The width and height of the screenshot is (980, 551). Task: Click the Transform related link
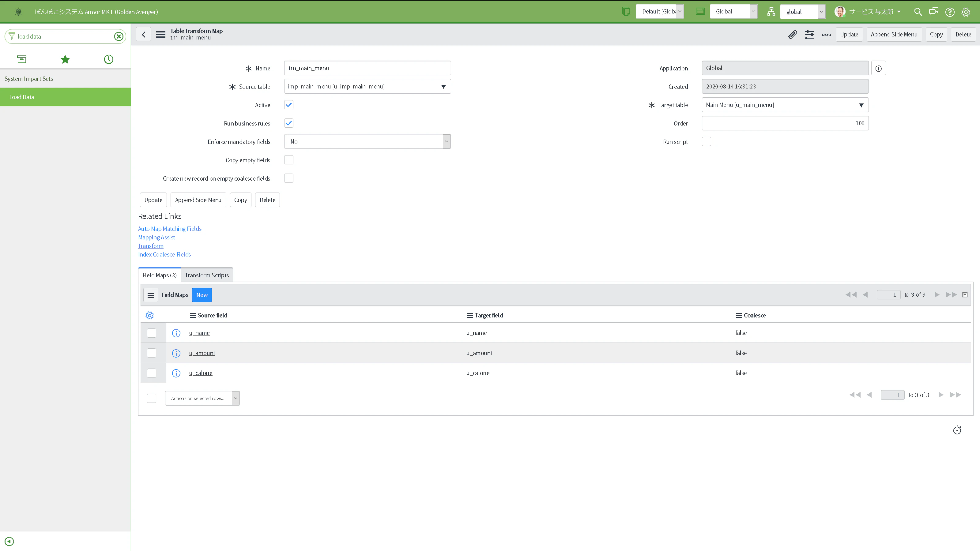click(x=151, y=246)
